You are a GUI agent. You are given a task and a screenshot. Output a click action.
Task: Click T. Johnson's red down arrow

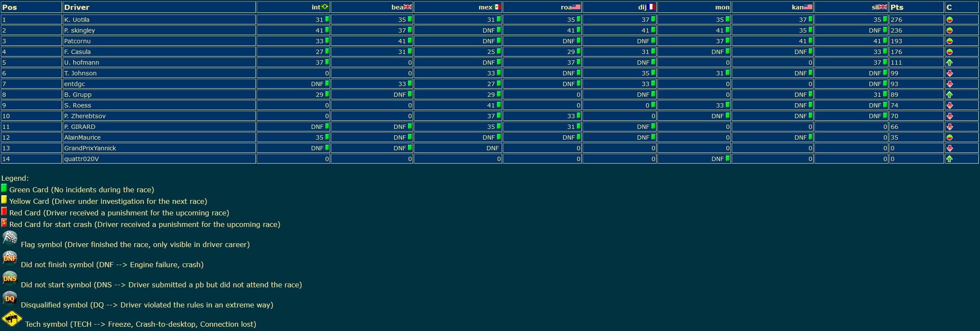(x=950, y=73)
